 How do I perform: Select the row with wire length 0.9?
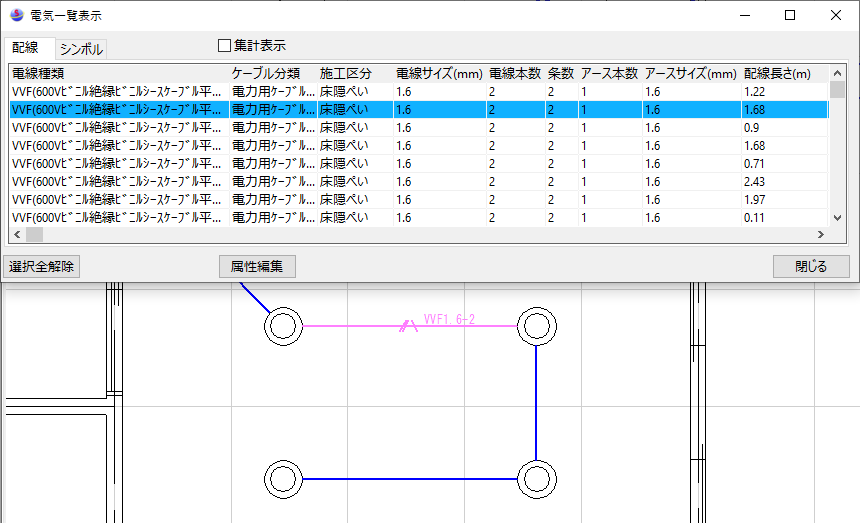(x=400, y=128)
